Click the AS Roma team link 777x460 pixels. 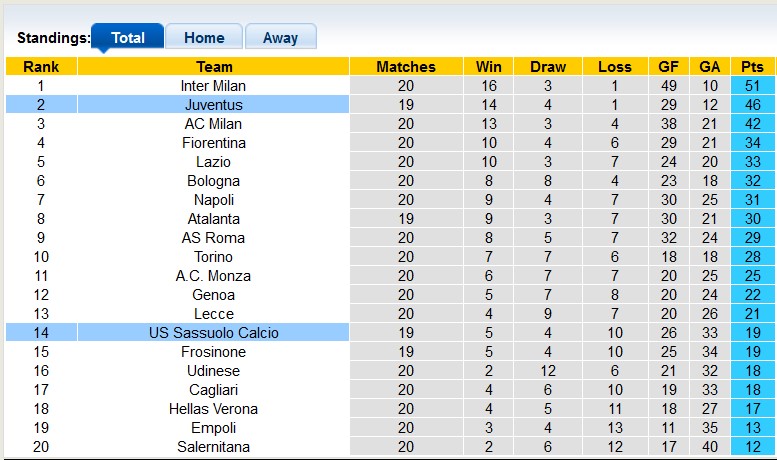coord(214,238)
